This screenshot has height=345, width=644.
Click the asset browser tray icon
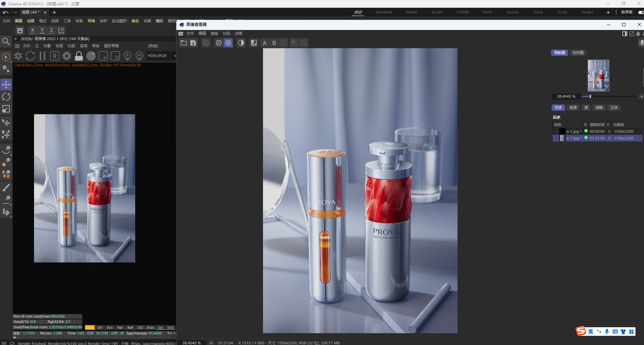pyautogui.click(x=20, y=31)
